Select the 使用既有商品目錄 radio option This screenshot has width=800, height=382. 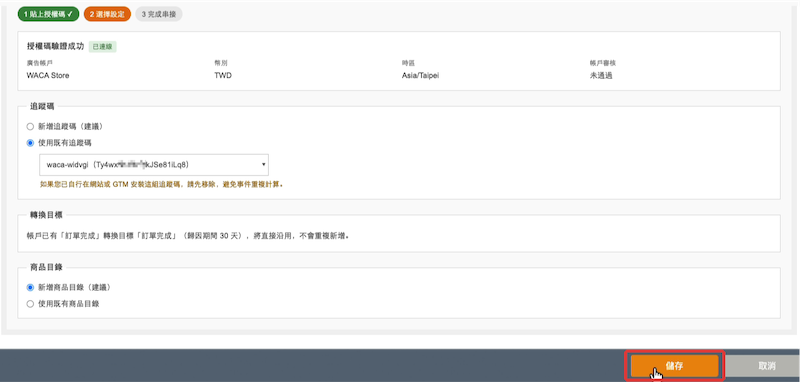pyautogui.click(x=30, y=303)
